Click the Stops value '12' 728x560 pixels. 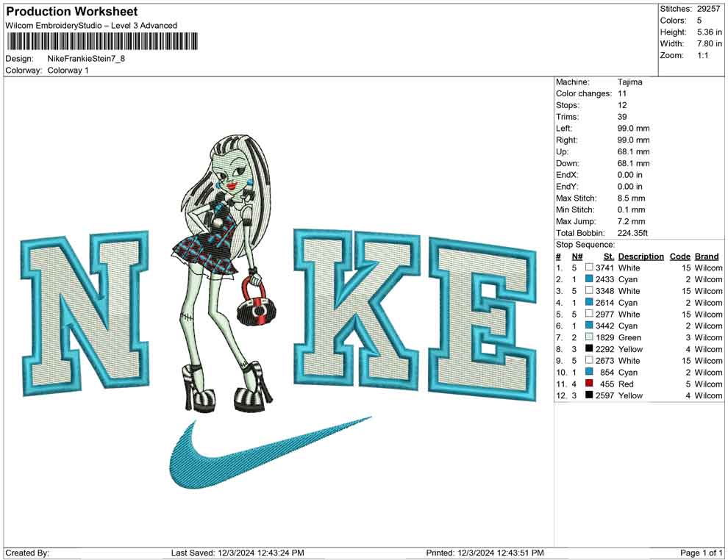(x=622, y=105)
